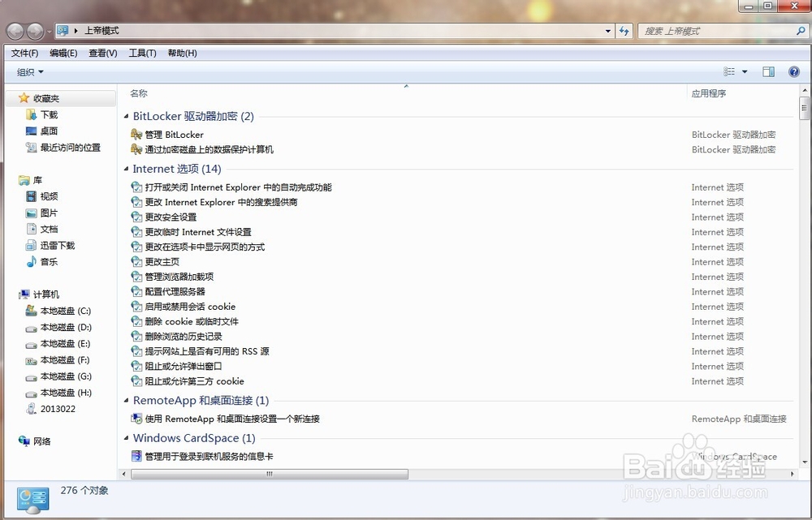
Task: Click the 视频 library icon
Action: [31, 196]
